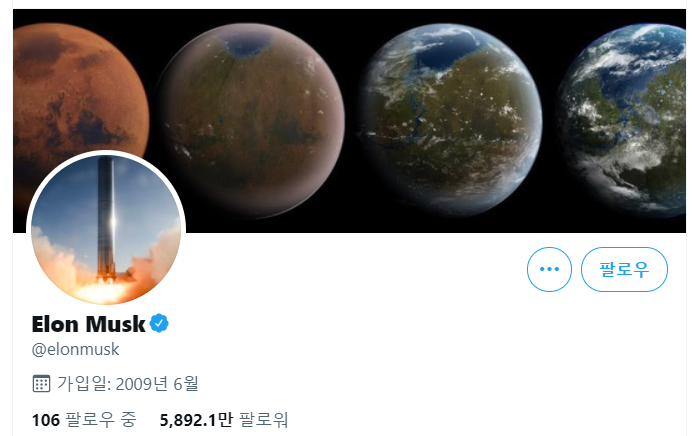Click the steel rocket body in avatar
Screen dimensions: 695x436
tap(106, 213)
